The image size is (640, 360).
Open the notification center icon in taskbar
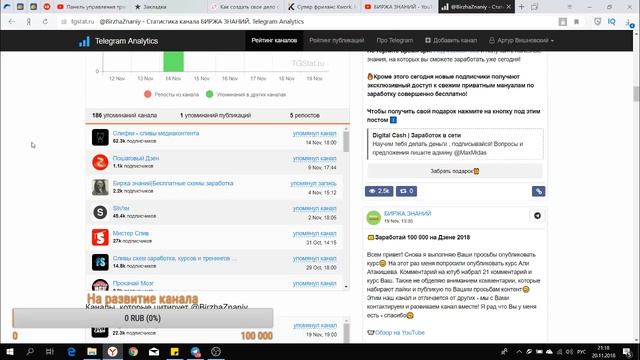627,351
